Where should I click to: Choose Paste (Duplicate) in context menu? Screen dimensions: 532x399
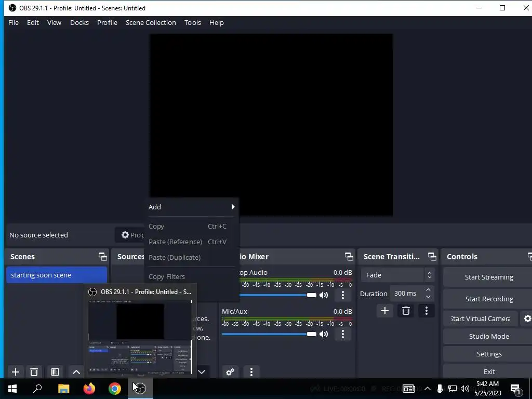[x=191, y=258]
